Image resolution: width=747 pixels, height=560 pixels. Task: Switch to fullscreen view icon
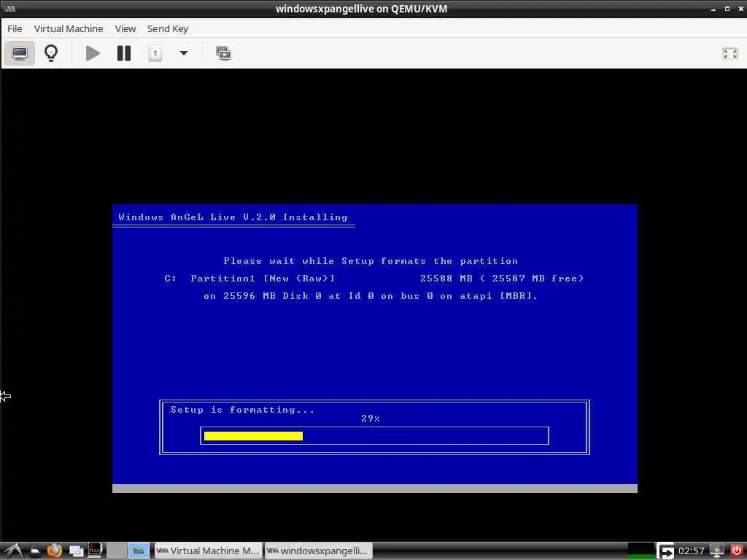[x=729, y=52]
